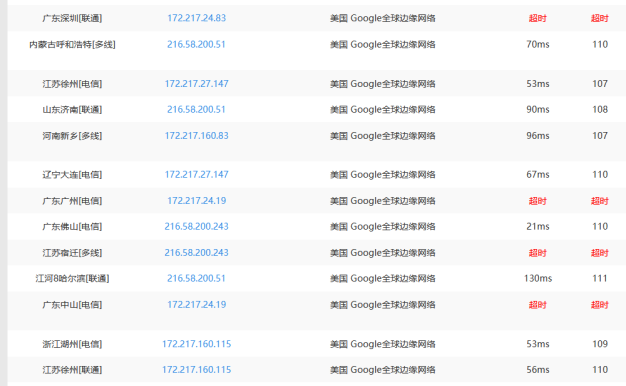The width and height of the screenshot is (626, 386).
Task: Open IP 172.217.27.147 in the 辽宁大连[电信] row
Action: pos(196,174)
